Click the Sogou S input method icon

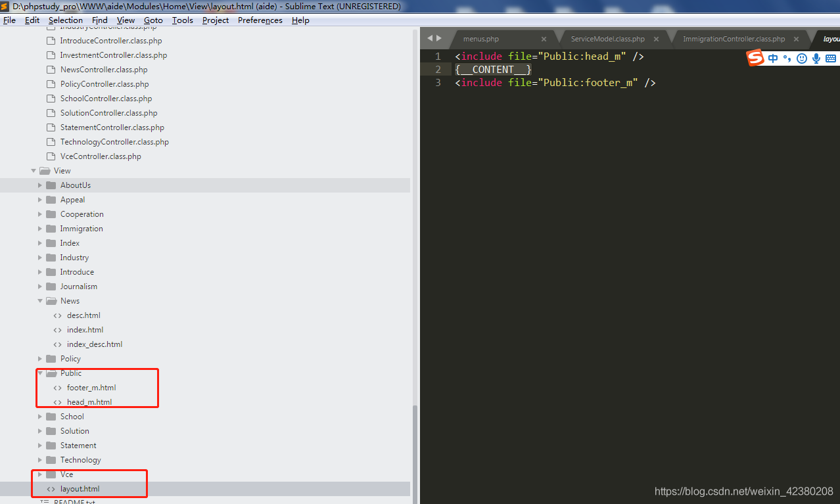(755, 58)
